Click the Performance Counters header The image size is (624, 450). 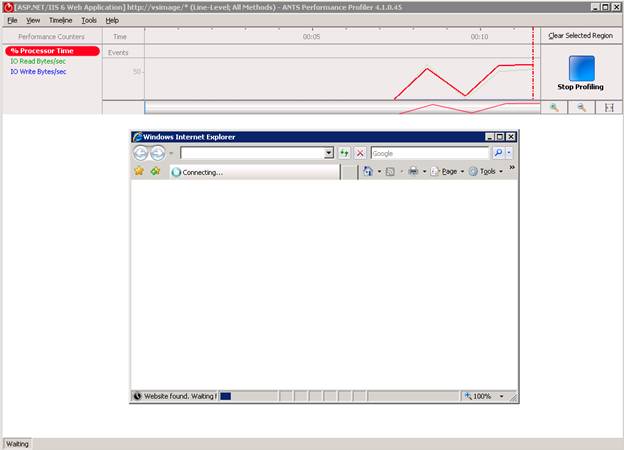51,37
